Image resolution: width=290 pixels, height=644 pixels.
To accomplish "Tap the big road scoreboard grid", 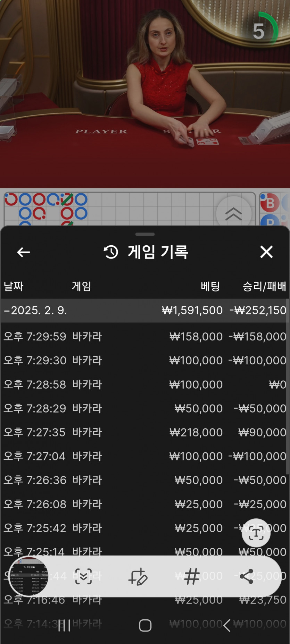I will [130, 209].
